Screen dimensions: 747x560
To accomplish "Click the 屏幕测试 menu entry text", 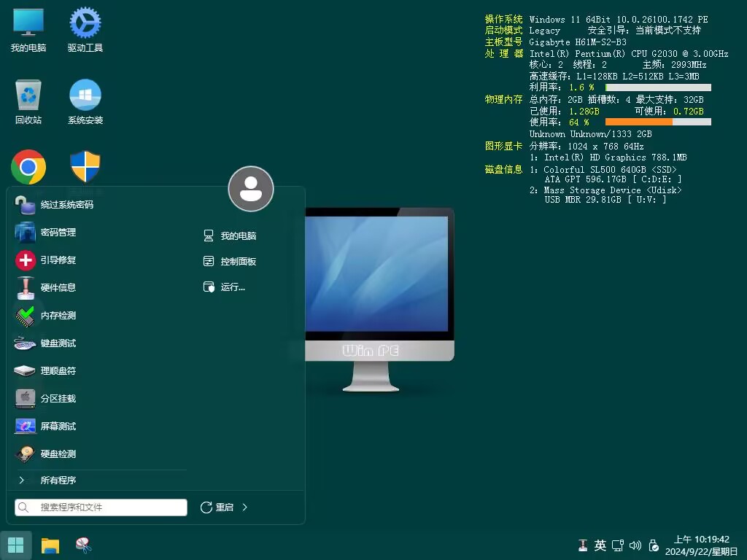I will pyautogui.click(x=58, y=426).
